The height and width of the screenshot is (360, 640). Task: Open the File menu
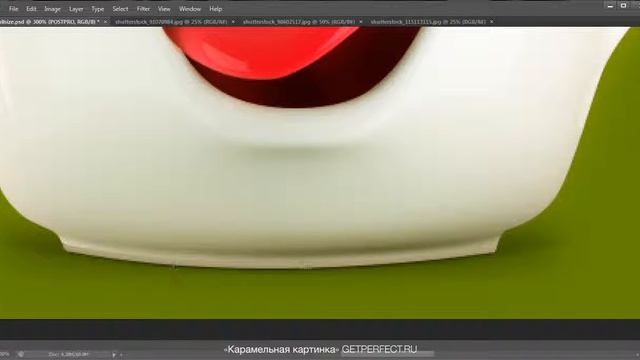tap(13, 9)
